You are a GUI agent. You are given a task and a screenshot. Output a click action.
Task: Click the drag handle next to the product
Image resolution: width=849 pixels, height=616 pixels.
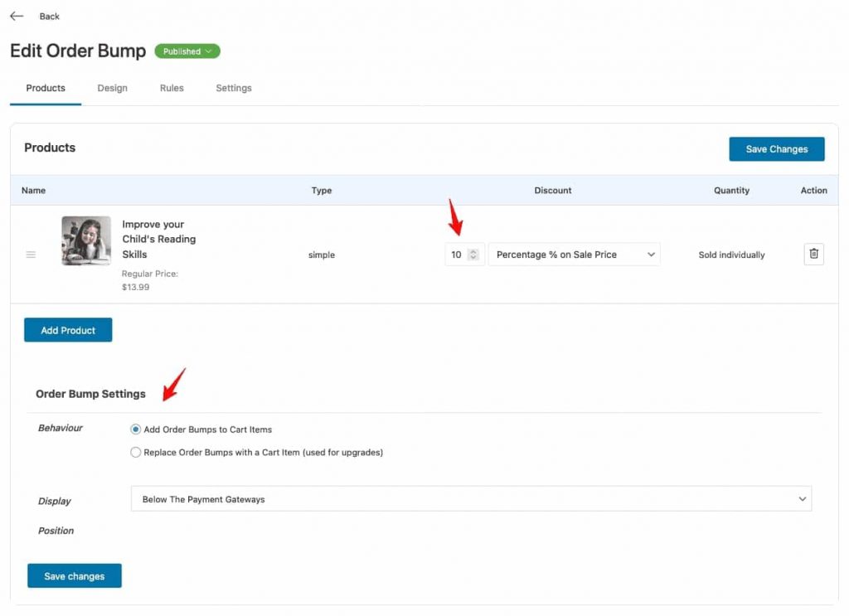(31, 255)
